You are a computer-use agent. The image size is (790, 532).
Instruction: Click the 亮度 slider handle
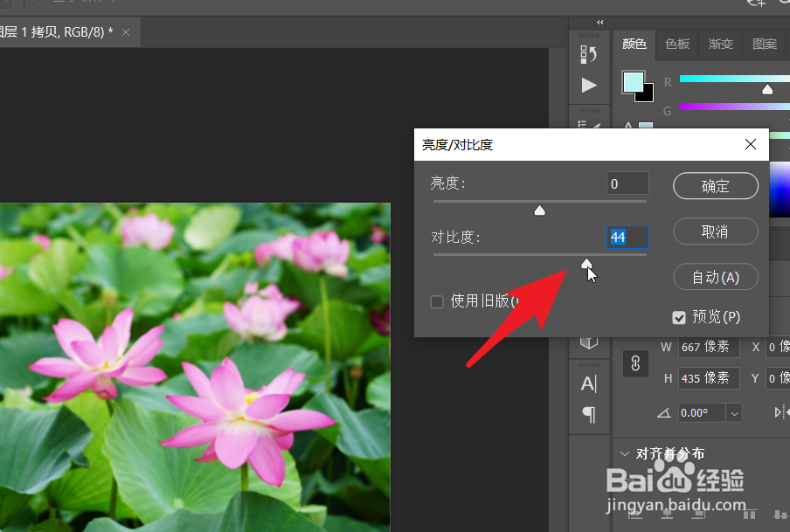point(539,210)
